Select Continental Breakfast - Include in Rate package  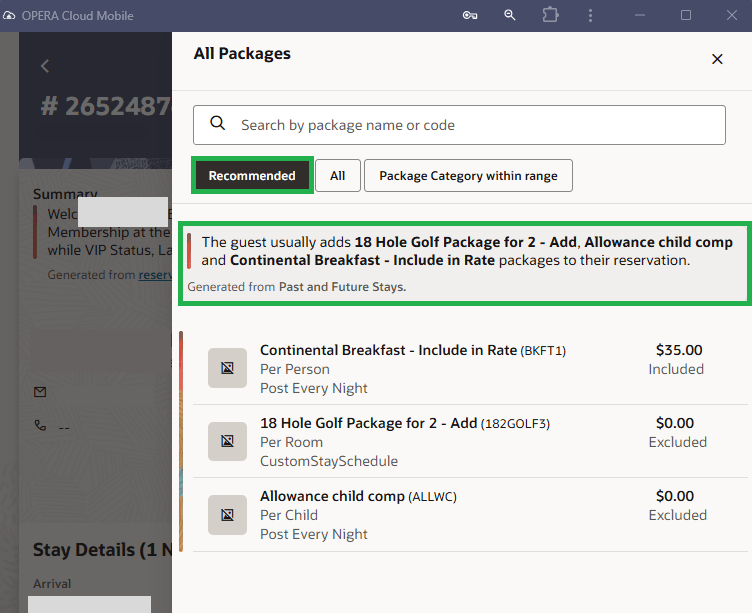tap(470, 368)
